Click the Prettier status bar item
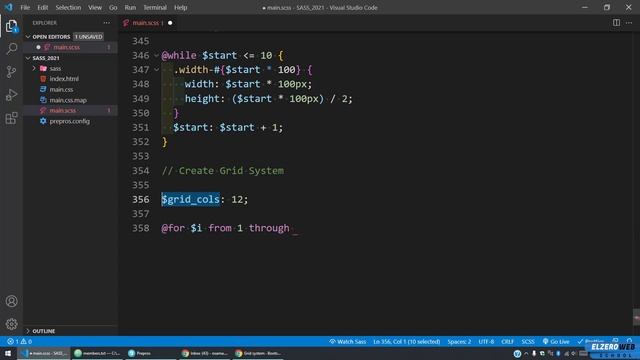This screenshot has height=360, width=640. point(591,342)
